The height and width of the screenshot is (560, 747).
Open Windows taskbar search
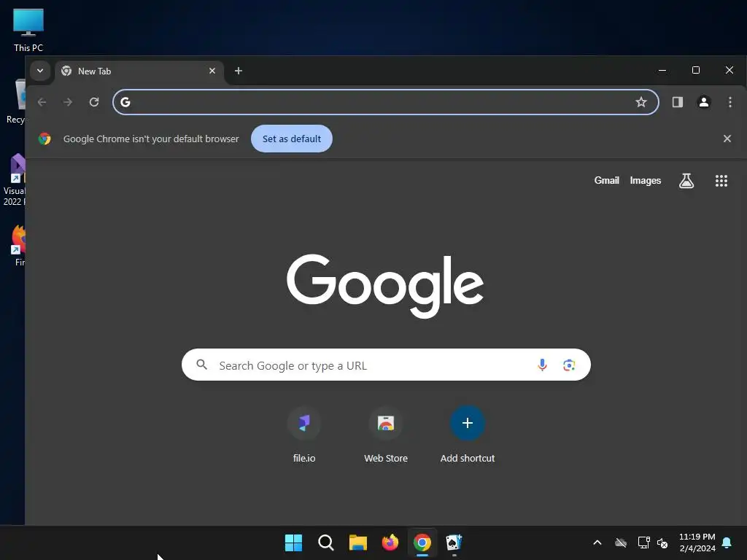pos(325,542)
